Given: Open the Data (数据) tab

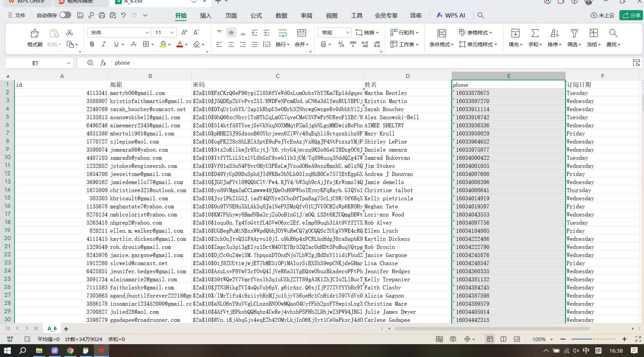Looking at the screenshot, I should coord(281,16).
